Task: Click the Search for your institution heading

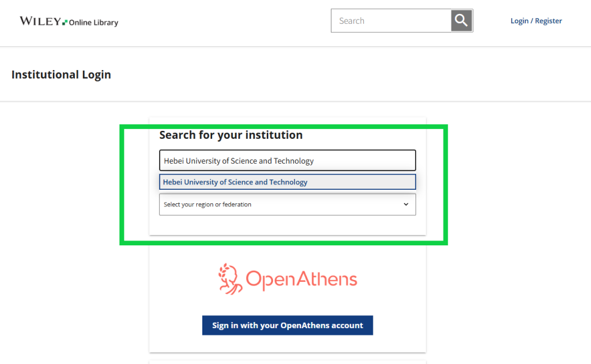Action: click(x=231, y=135)
